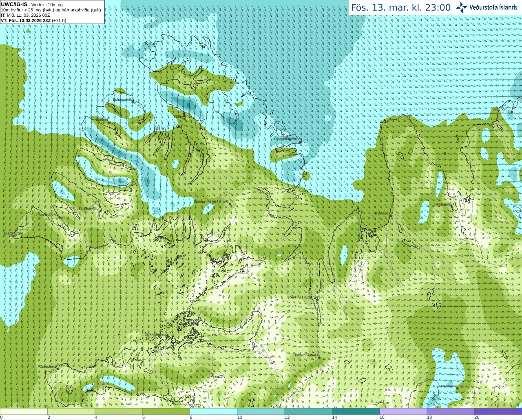Select the Bolungarvík station label

(x=123, y=99)
